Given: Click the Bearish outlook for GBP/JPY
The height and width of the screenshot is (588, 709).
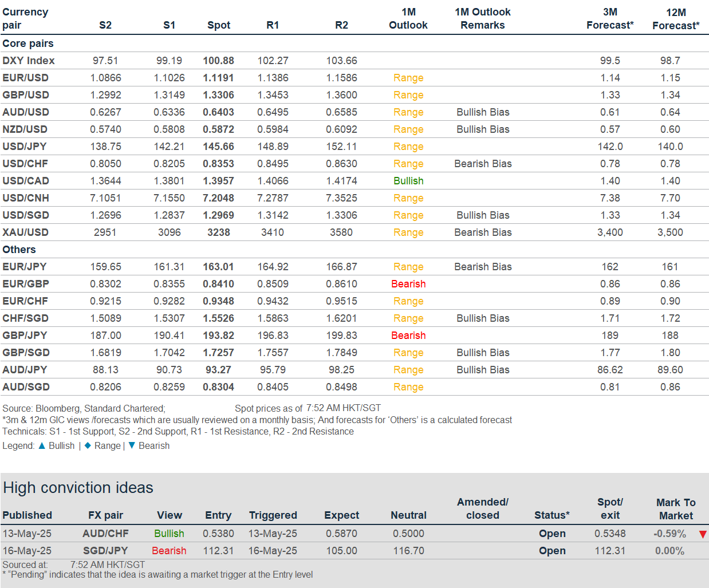Looking at the screenshot, I should pyautogui.click(x=408, y=336).
